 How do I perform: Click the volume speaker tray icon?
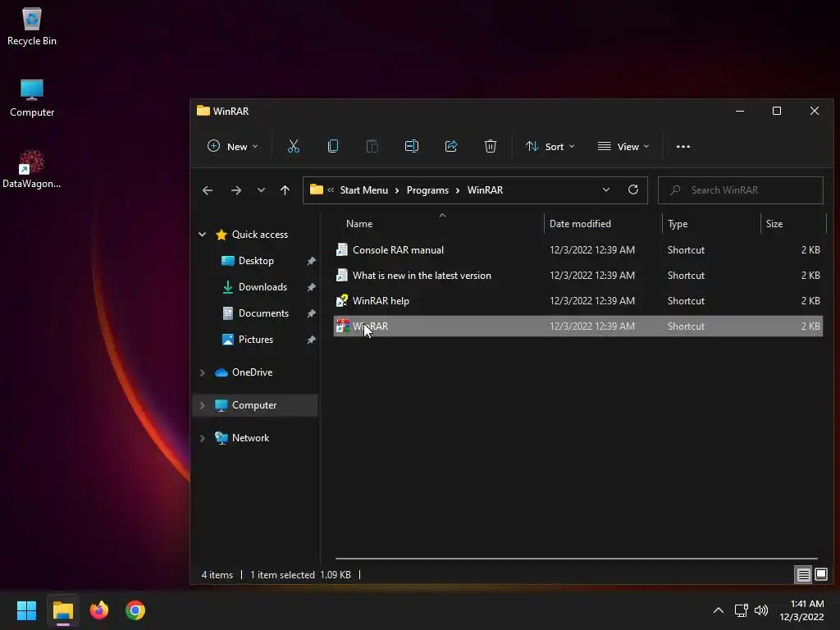[760, 610]
